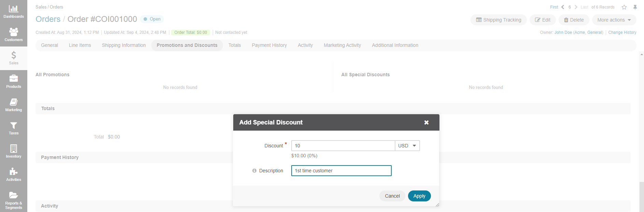Switch to the Line Items tab

click(x=80, y=45)
